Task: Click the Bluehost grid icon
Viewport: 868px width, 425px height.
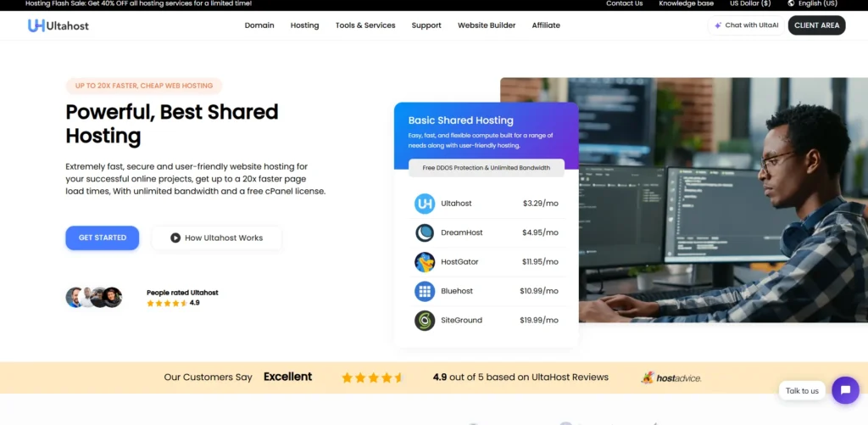Action: (425, 291)
